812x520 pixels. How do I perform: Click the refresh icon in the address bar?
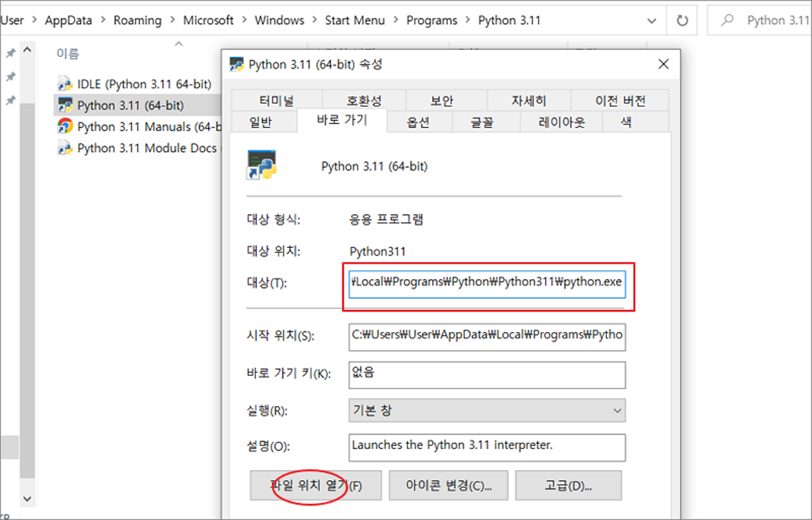tap(682, 21)
